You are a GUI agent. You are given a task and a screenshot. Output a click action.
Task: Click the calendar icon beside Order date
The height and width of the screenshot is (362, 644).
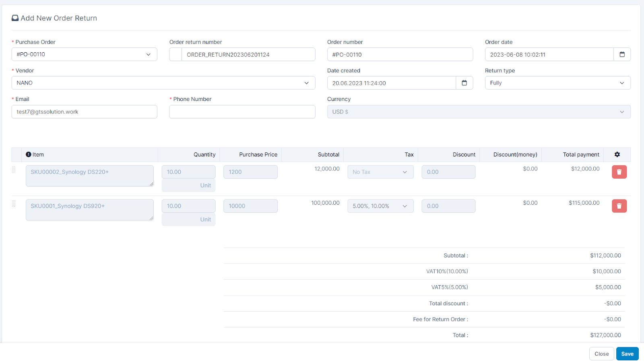[x=622, y=54]
